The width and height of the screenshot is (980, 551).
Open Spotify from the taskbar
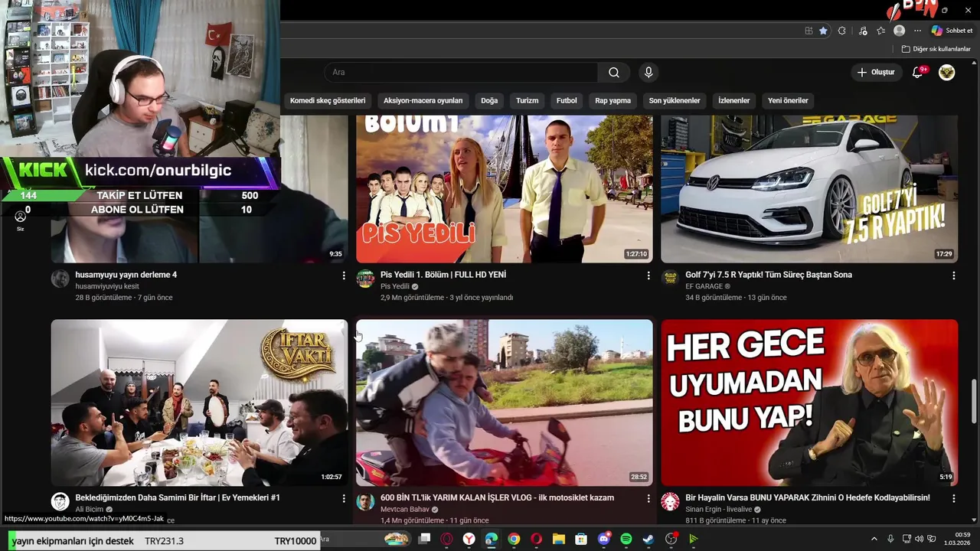(x=626, y=540)
